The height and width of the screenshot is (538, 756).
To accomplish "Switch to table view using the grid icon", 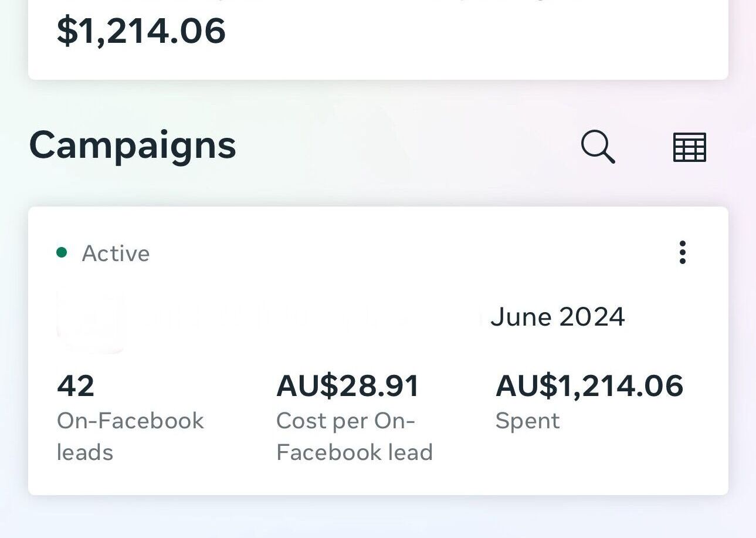I will click(x=689, y=147).
